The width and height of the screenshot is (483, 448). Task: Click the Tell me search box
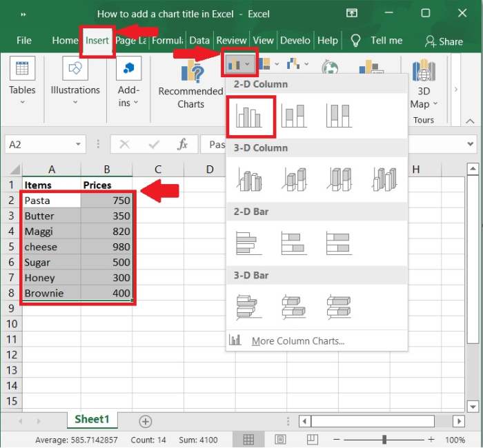[x=377, y=40]
